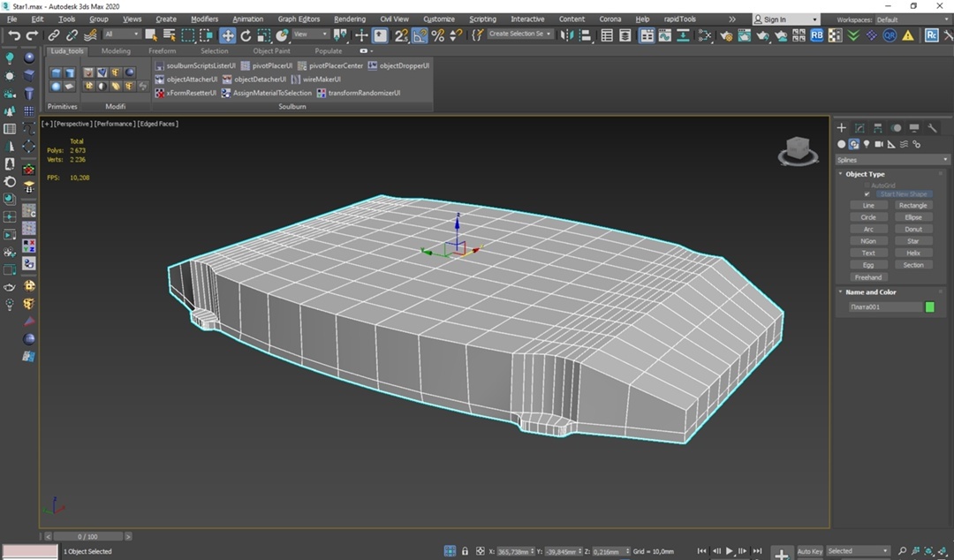Open the Rendered Frame Window icon
954x560 pixels.
point(744,35)
